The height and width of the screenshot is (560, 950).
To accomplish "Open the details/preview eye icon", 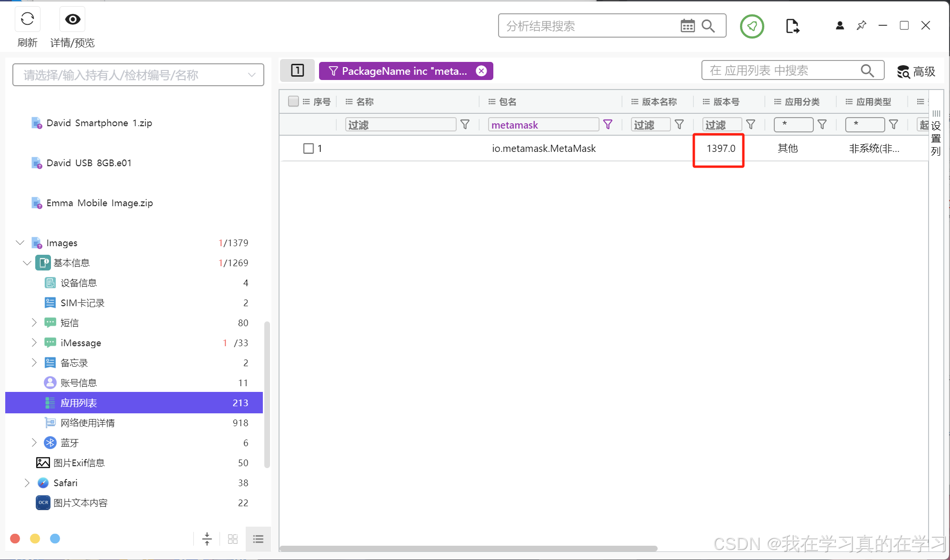I will point(72,19).
